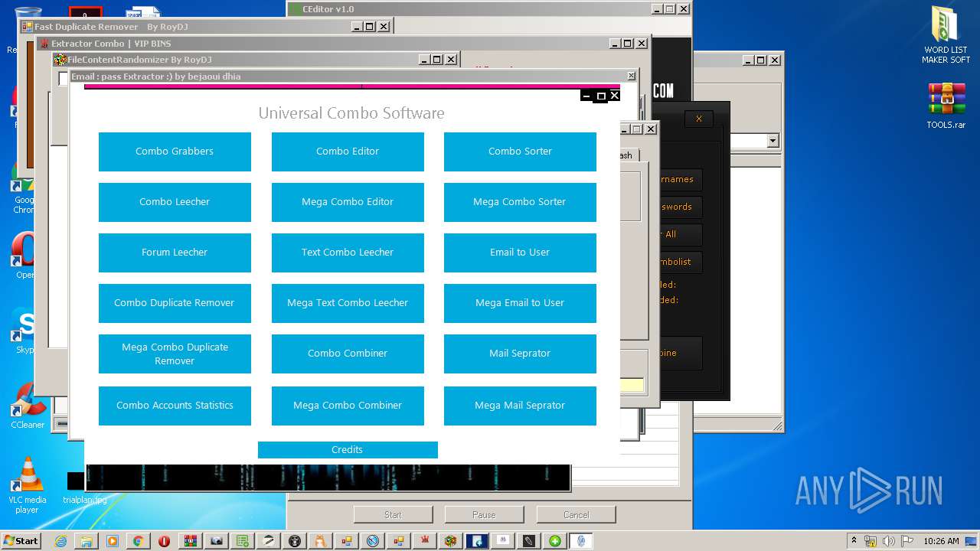The height and width of the screenshot is (551, 980).
Task: Maximize the CEditor v1.0 window
Action: tap(669, 9)
